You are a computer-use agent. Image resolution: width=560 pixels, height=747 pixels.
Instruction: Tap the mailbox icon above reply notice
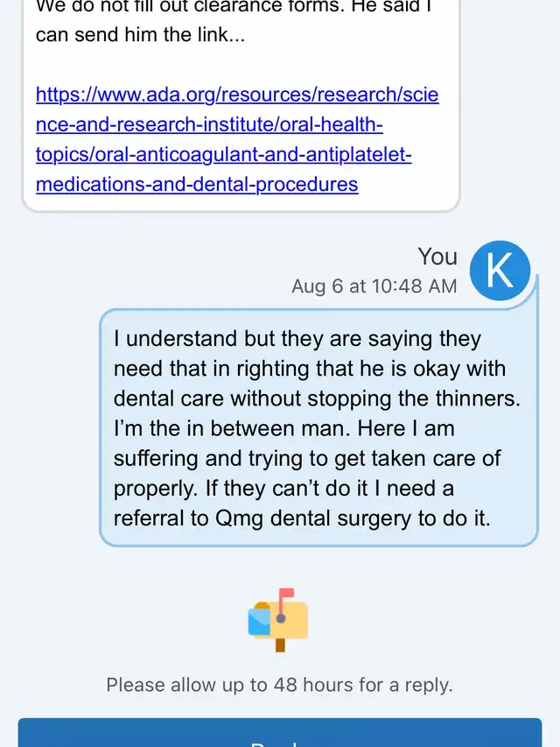[278, 620]
